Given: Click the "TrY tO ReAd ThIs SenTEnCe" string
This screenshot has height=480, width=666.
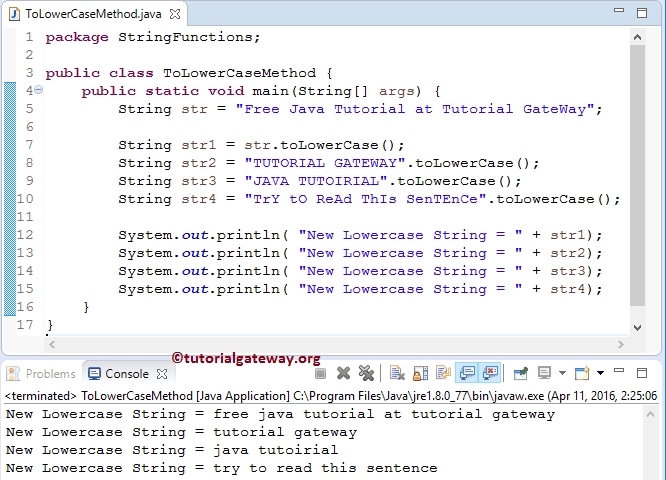Looking at the screenshot, I should click(x=365, y=199).
